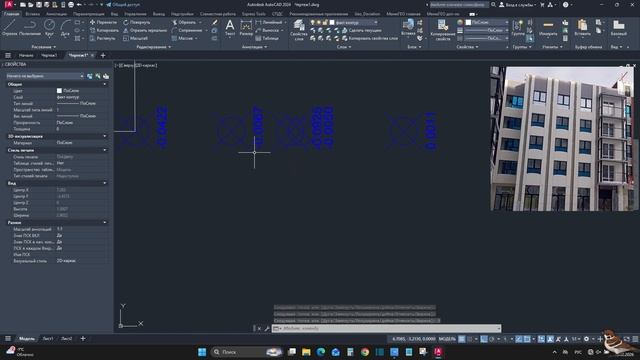Image resolution: width=640 pixels, height=360 pixels.
Task: Select the Круг circle tool
Action: [49, 28]
